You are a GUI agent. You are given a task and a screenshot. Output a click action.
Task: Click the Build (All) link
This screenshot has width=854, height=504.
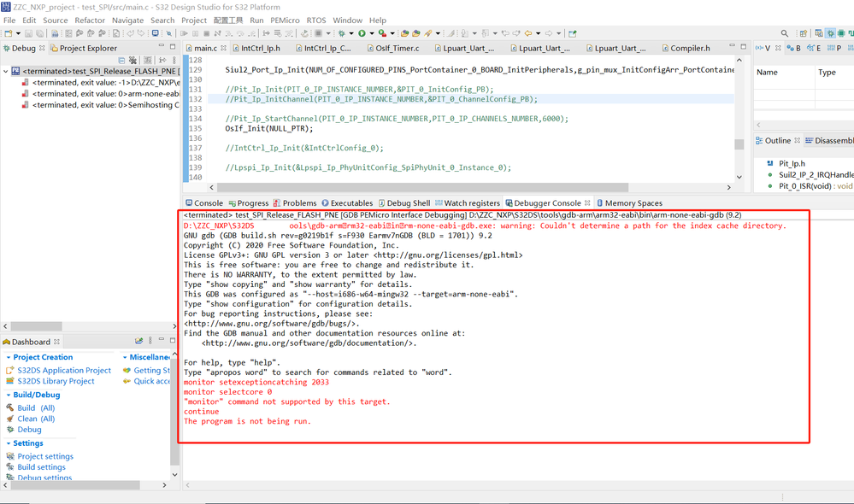(x=36, y=407)
